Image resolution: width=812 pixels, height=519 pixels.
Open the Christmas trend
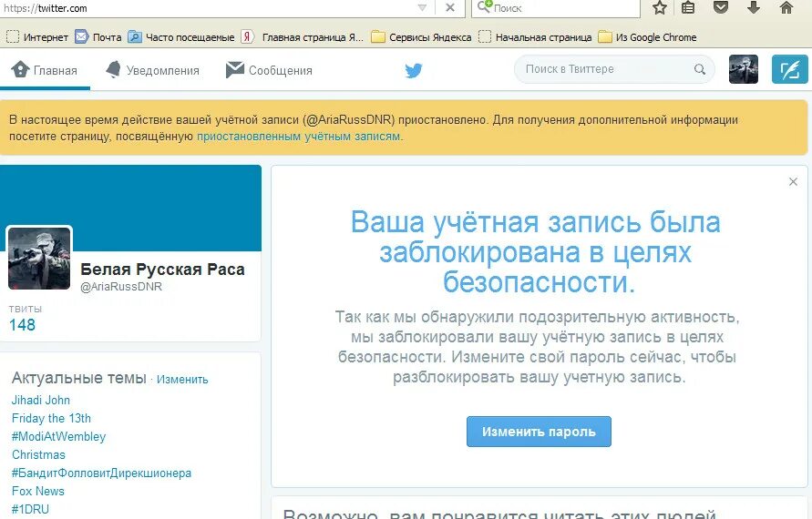point(39,455)
